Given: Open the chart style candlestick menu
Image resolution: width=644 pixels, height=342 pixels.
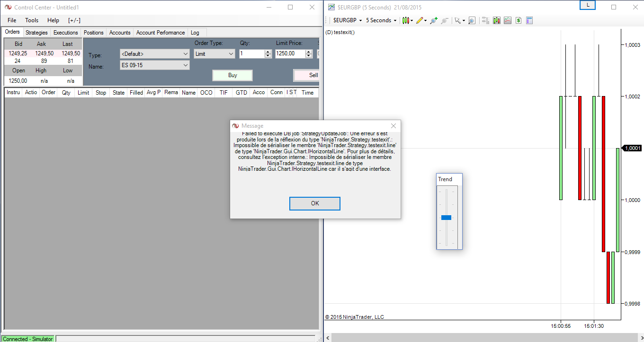Looking at the screenshot, I should (x=407, y=20).
